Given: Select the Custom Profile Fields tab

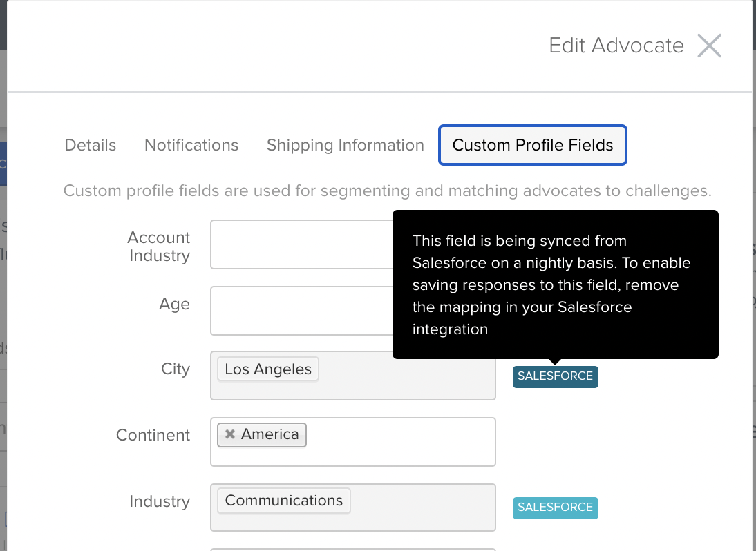Looking at the screenshot, I should pos(532,145).
